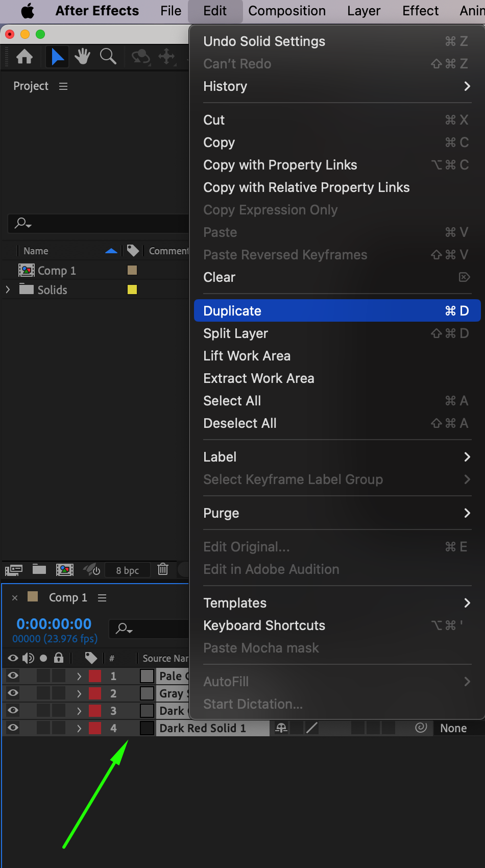Open the Label submenu
Image resolution: width=485 pixels, height=868 pixels.
pyautogui.click(x=337, y=457)
